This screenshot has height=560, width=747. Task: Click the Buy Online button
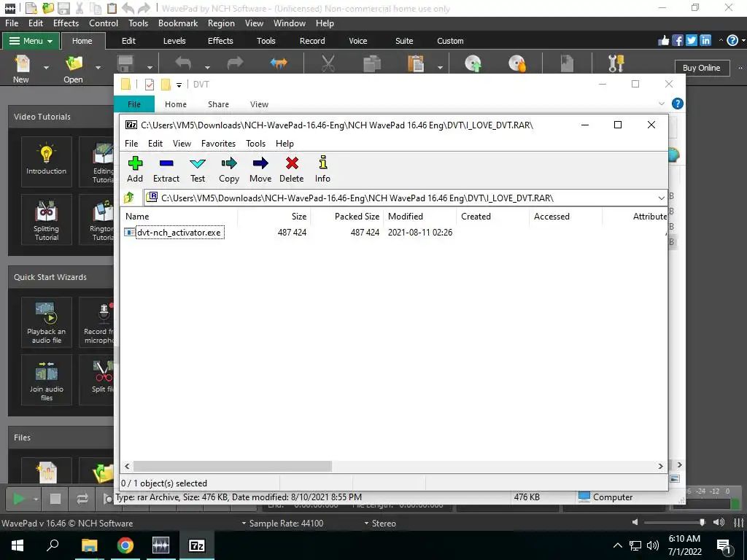click(x=701, y=68)
